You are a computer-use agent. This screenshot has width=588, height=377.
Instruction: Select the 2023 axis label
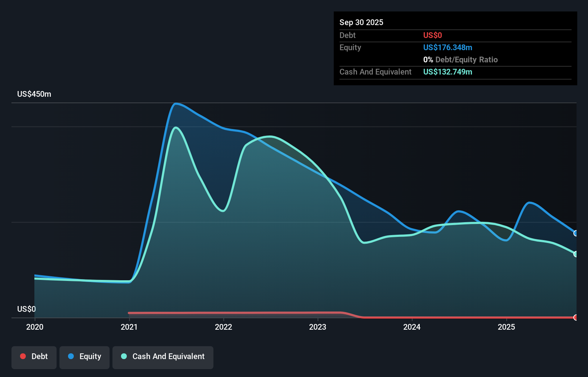318,327
